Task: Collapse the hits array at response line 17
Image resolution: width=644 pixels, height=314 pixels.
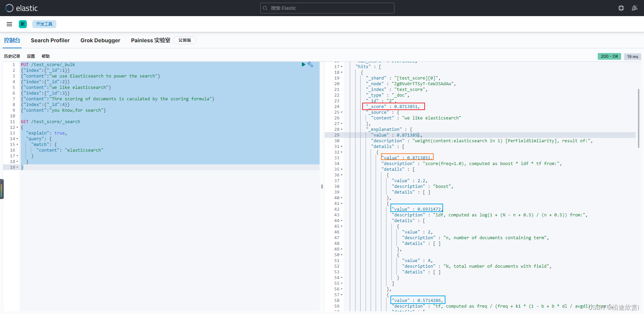Action: [x=341, y=67]
